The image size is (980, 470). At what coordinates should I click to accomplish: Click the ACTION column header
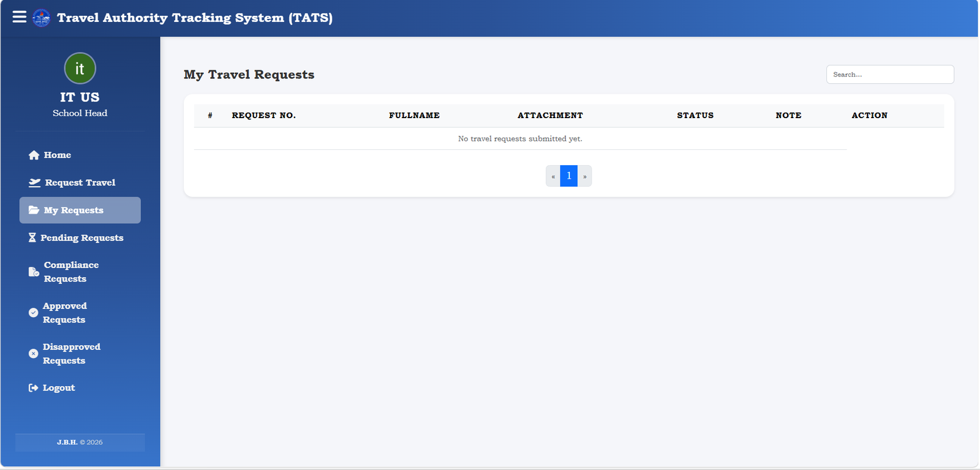click(870, 116)
